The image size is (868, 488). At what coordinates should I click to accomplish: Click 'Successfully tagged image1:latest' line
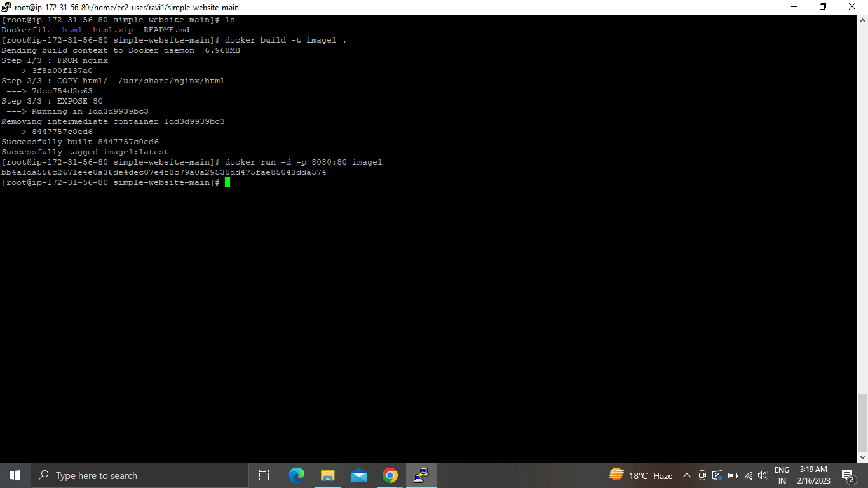point(85,152)
